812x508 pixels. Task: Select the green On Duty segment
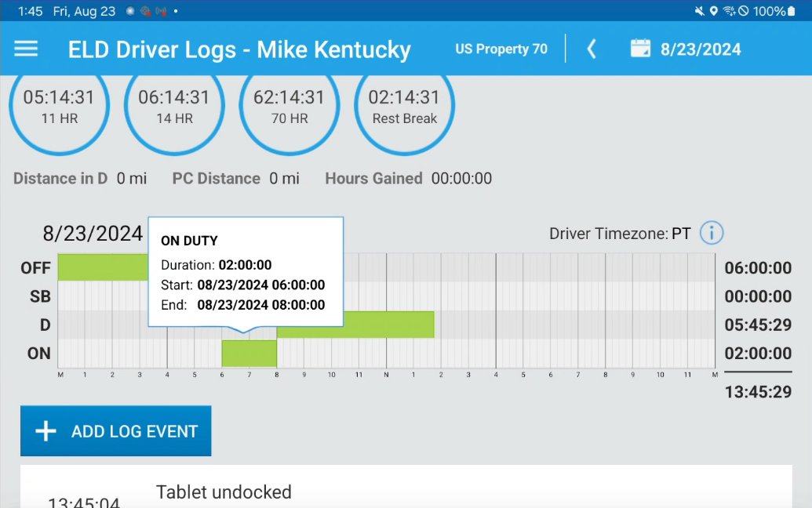pyautogui.click(x=249, y=354)
